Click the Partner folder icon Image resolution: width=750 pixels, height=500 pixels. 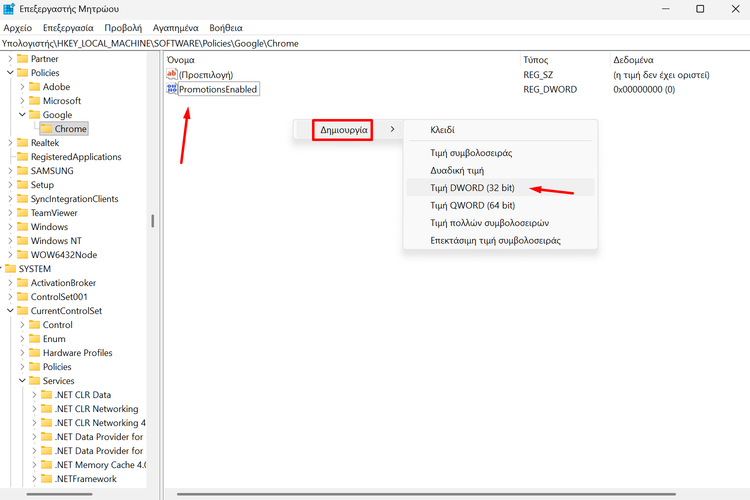[x=22, y=59]
